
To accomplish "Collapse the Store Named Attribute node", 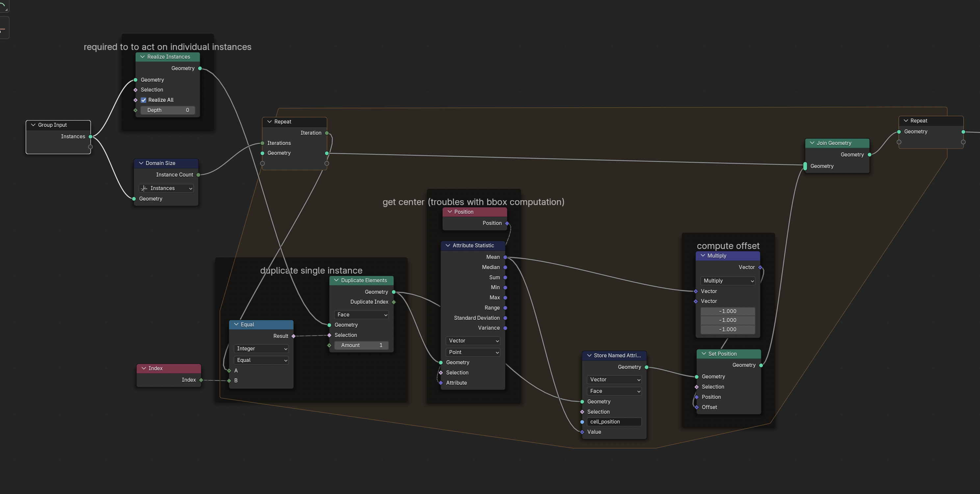I will [589, 355].
